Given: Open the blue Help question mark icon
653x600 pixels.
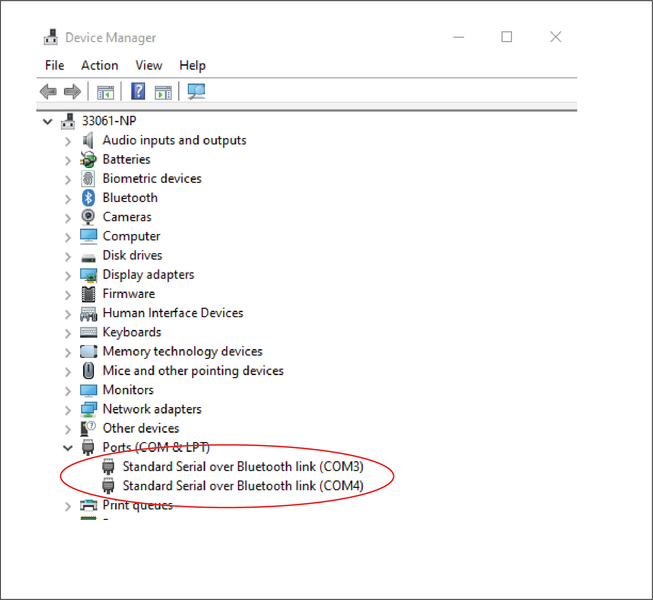Looking at the screenshot, I should (x=138, y=92).
